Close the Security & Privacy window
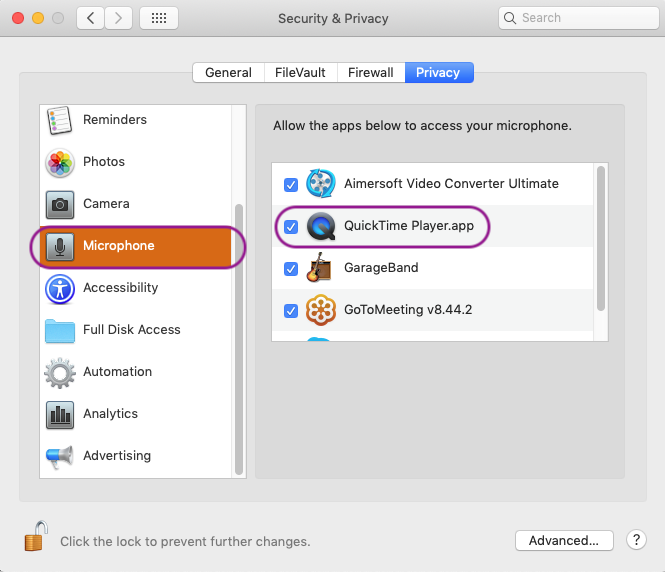The width and height of the screenshot is (665, 572). [18, 18]
